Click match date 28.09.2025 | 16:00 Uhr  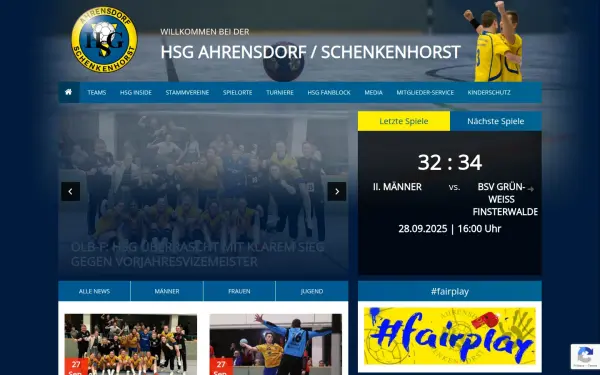450,229
